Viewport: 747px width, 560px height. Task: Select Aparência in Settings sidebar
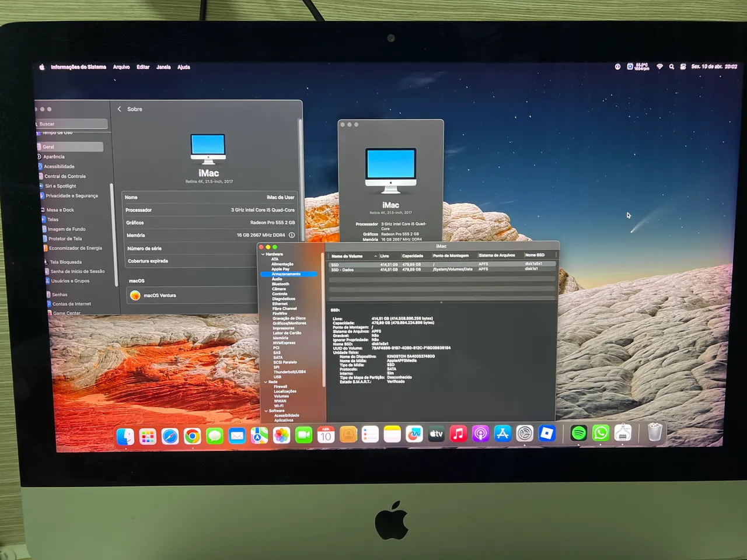54,156
